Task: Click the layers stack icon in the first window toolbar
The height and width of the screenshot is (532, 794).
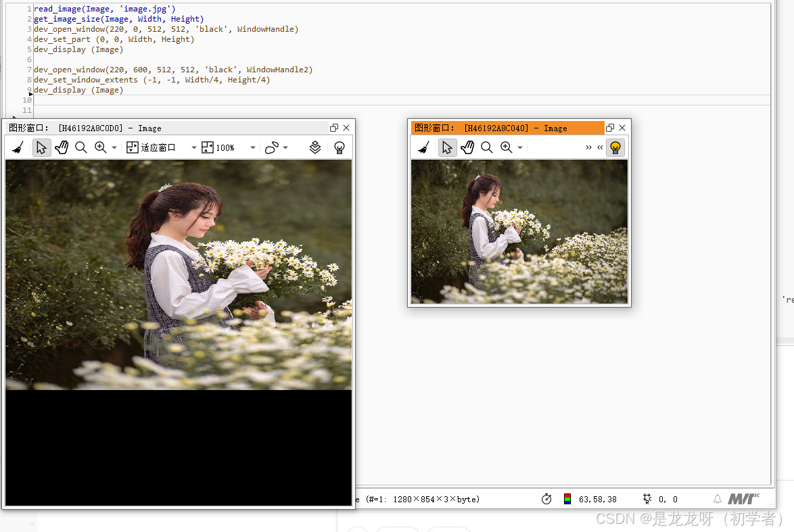Action: 315,147
